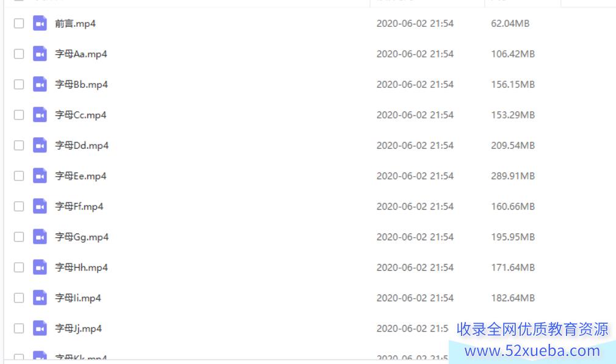616x364 pixels.
Task: Open the www.52xueba.com watermark link
Action: pyautogui.click(x=532, y=351)
